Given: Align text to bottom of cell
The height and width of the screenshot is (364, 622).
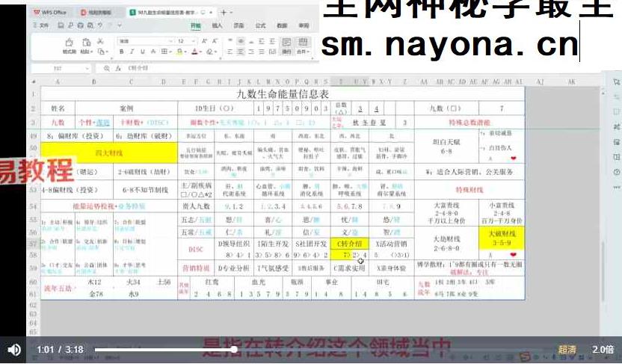Looking at the screenshot, I should click(251, 41).
